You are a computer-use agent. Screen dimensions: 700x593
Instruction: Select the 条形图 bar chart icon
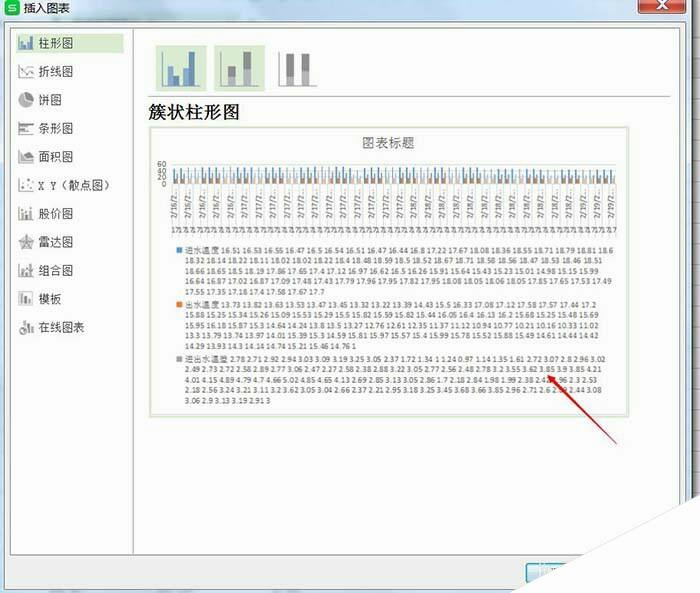point(26,129)
